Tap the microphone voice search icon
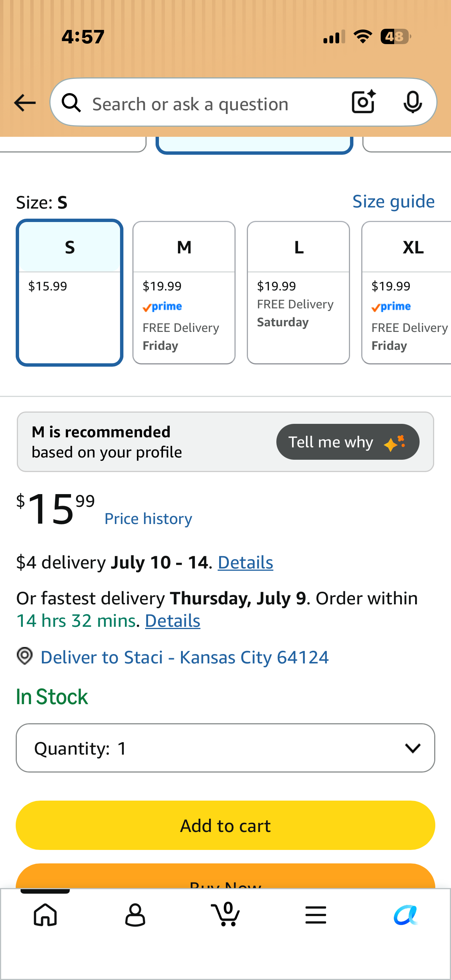The image size is (451, 980). click(x=412, y=102)
